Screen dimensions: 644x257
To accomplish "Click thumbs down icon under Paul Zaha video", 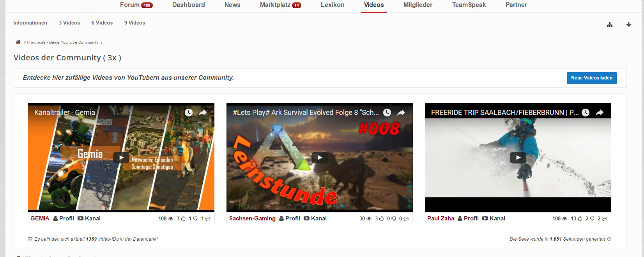I will (592, 219).
